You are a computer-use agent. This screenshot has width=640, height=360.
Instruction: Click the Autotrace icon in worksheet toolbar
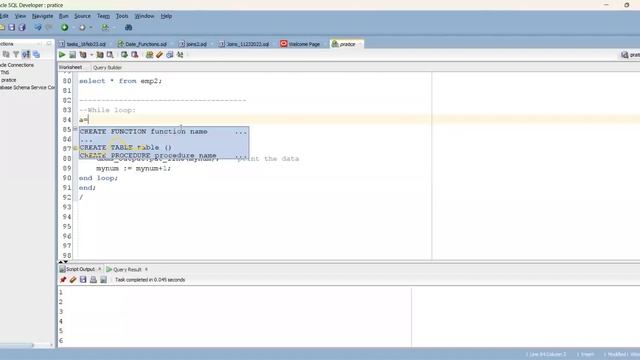[100, 55]
